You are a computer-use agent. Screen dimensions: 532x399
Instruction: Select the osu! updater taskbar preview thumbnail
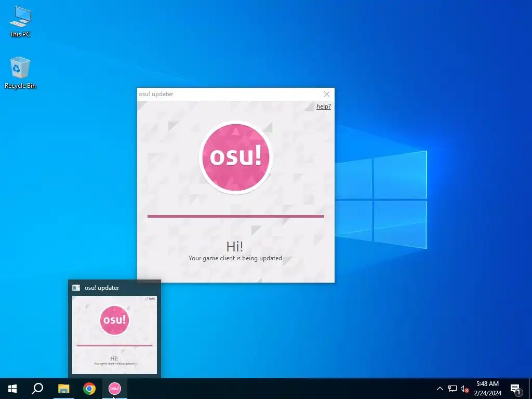(114, 335)
